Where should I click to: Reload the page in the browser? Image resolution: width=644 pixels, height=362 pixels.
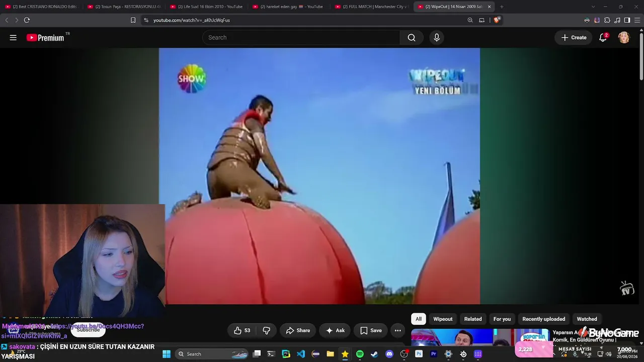click(x=27, y=20)
